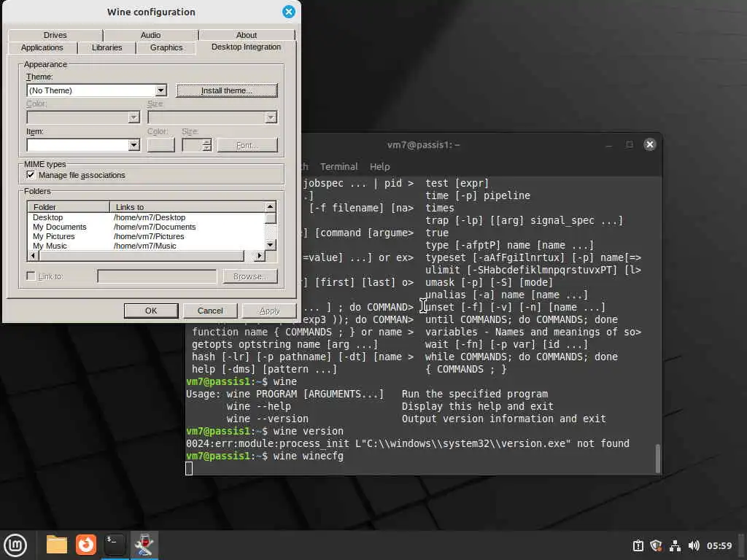The height and width of the screenshot is (560, 747).
Task: Select the Desktop Integration tab
Action: (246, 47)
